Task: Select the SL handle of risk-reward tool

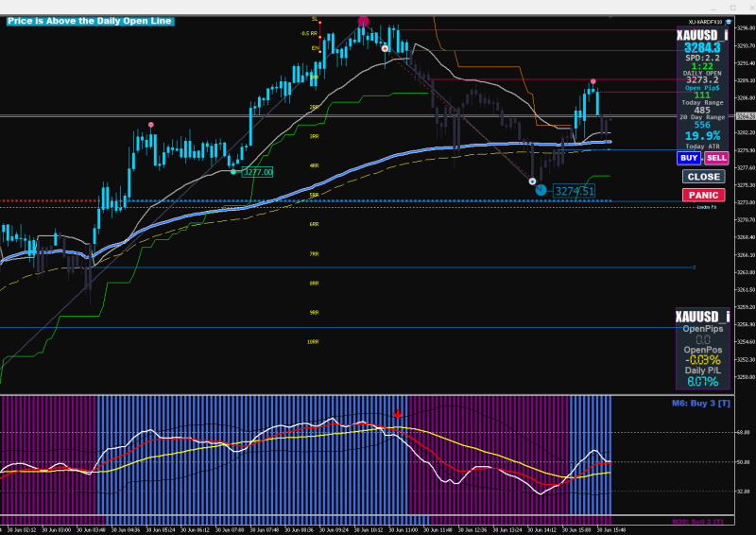Action: [x=319, y=20]
